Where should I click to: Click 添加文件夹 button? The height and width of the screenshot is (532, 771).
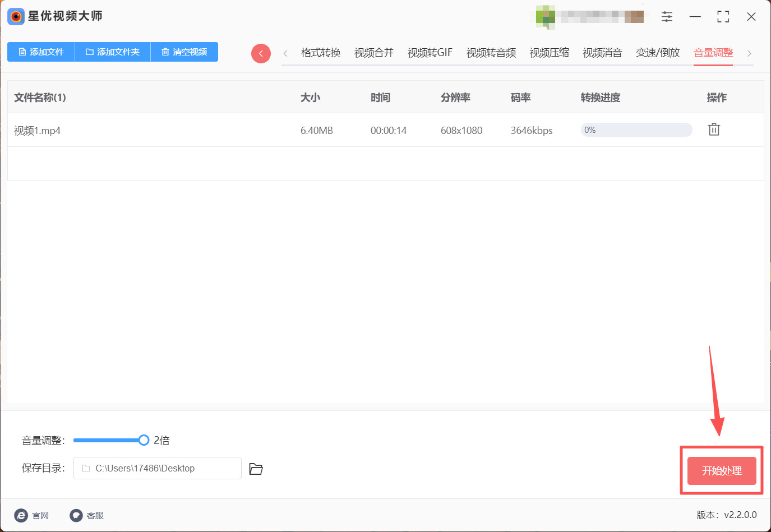pyautogui.click(x=113, y=52)
